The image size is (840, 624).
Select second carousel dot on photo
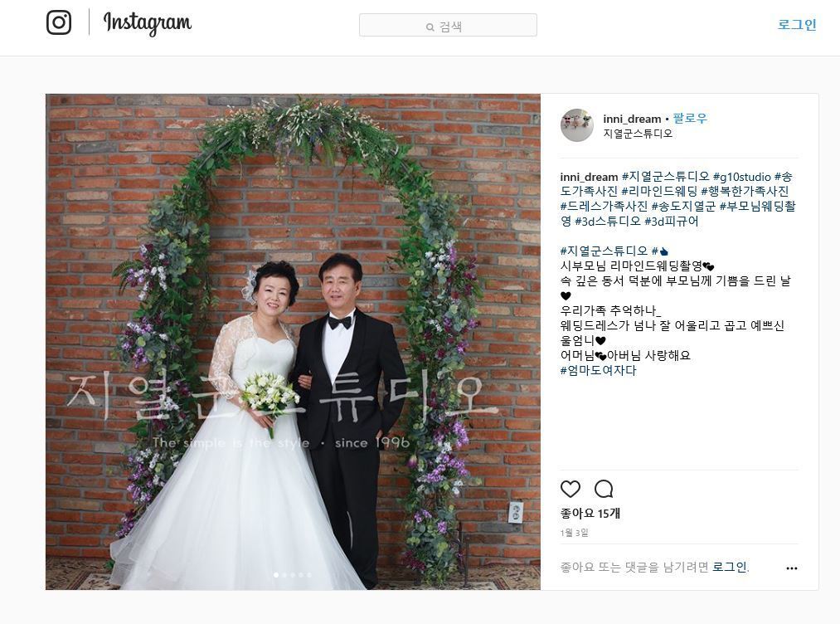284,575
